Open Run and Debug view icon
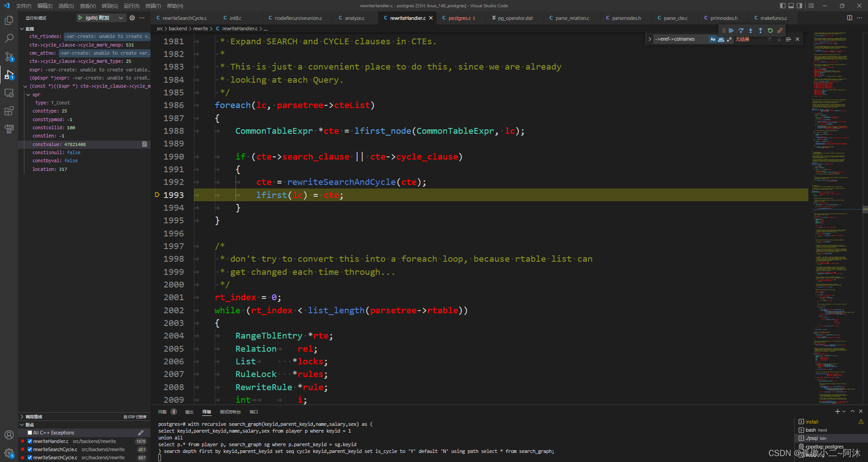Viewport: 868px width, 462px height. [x=9, y=75]
